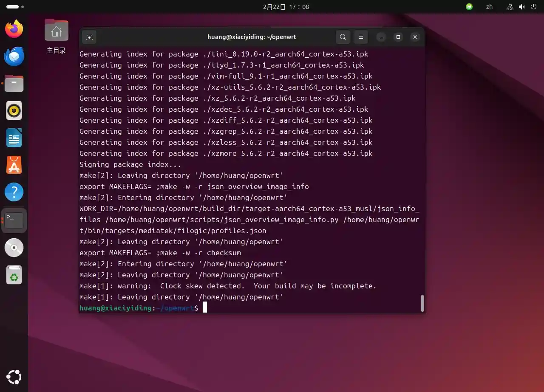Open terminal search with the magnifier button
544x392 pixels.
coord(343,37)
